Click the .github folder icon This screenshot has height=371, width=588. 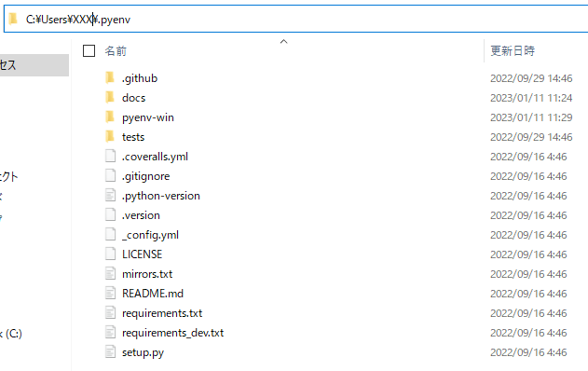(x=110, y=77)
